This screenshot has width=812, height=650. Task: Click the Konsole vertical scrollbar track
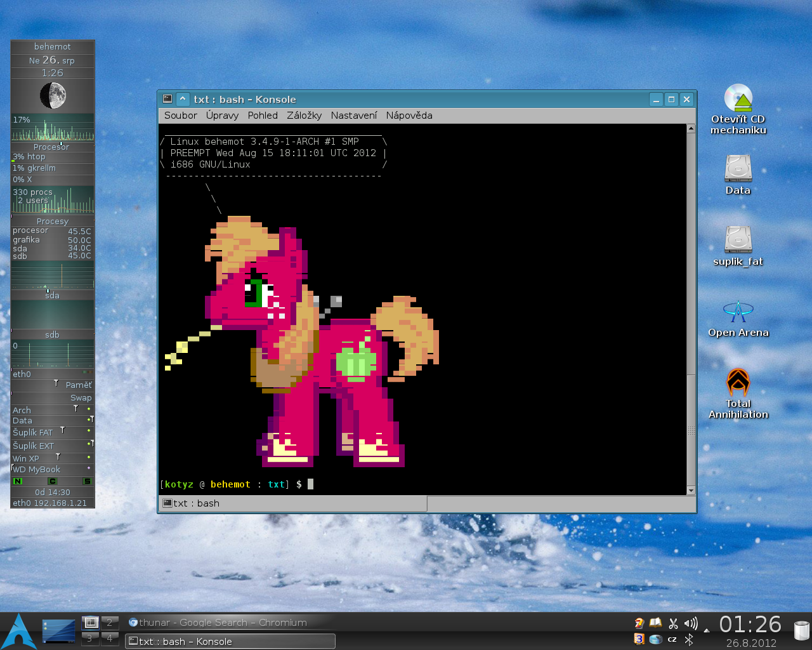pos(691,310)
